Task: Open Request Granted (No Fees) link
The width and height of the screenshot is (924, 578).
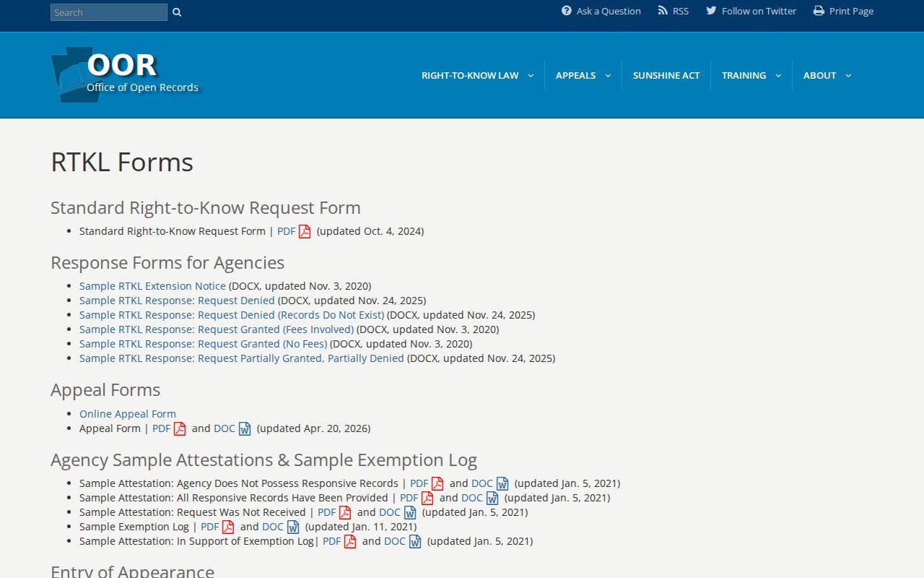Action: [x=203, y=344]
